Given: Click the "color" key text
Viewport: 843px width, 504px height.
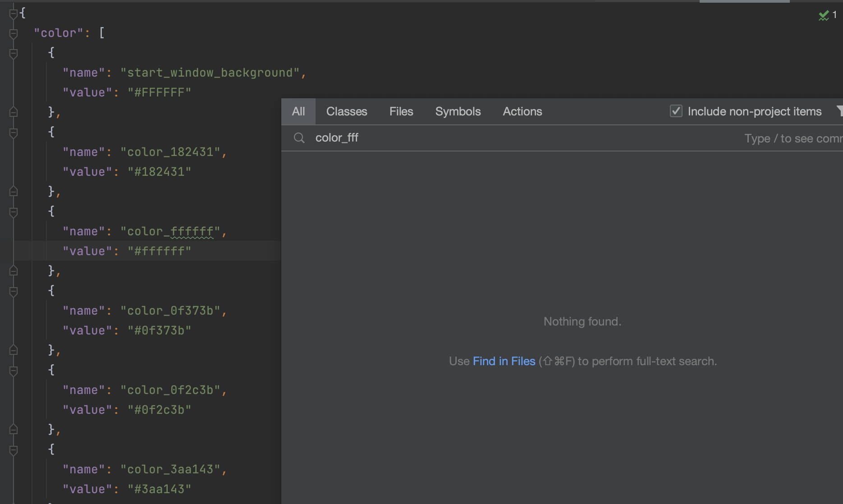Looking at the screenshot, I should click(x=59, y=33).
